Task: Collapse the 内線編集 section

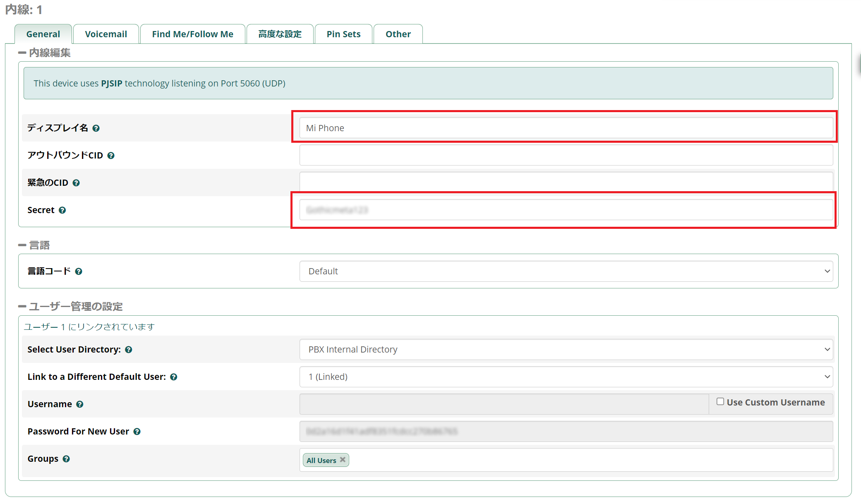Action: [22, 53]
